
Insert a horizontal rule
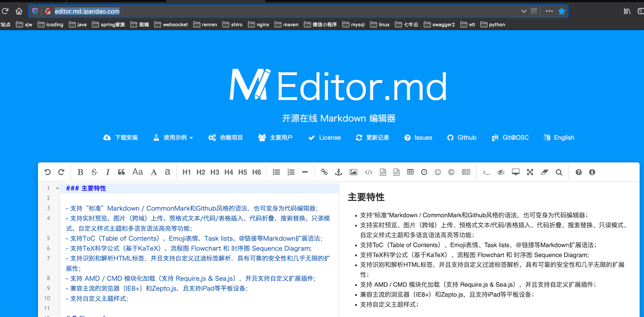tap(305, 172)
